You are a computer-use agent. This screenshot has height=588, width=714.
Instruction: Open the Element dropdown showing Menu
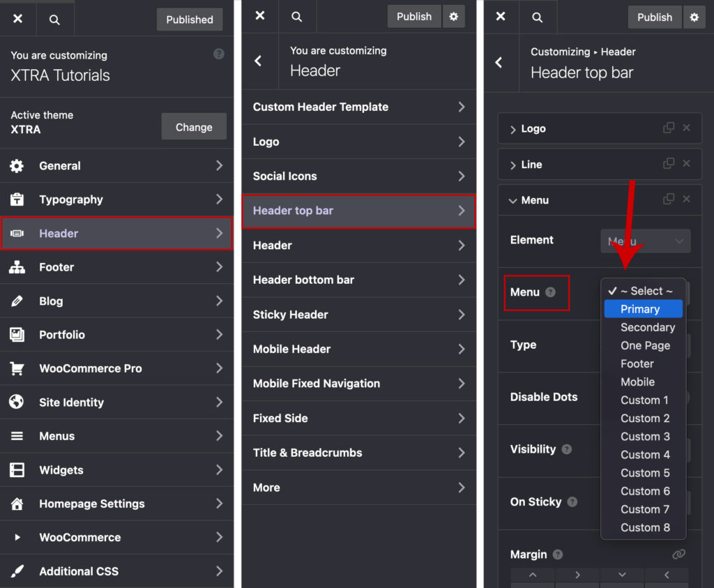click(x=644, y=241)
